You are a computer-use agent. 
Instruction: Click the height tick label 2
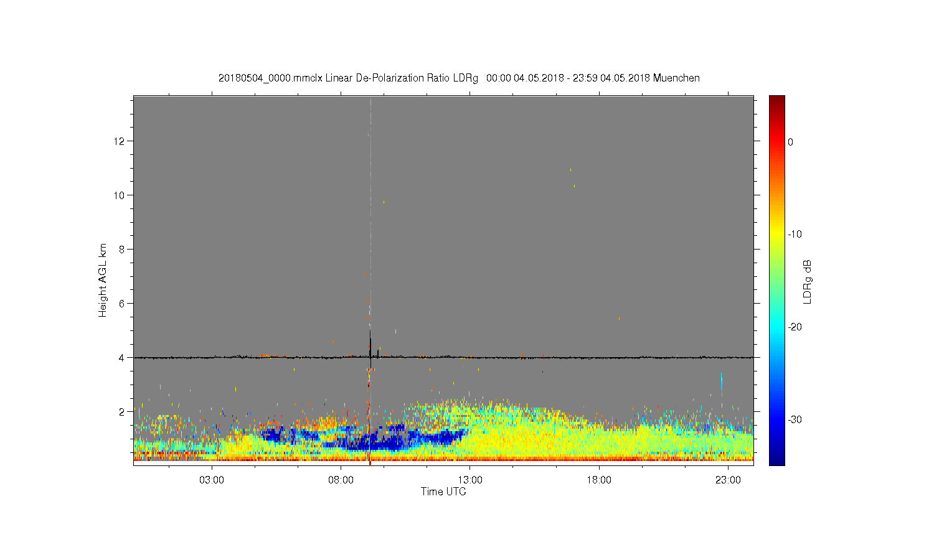(122, 412)
